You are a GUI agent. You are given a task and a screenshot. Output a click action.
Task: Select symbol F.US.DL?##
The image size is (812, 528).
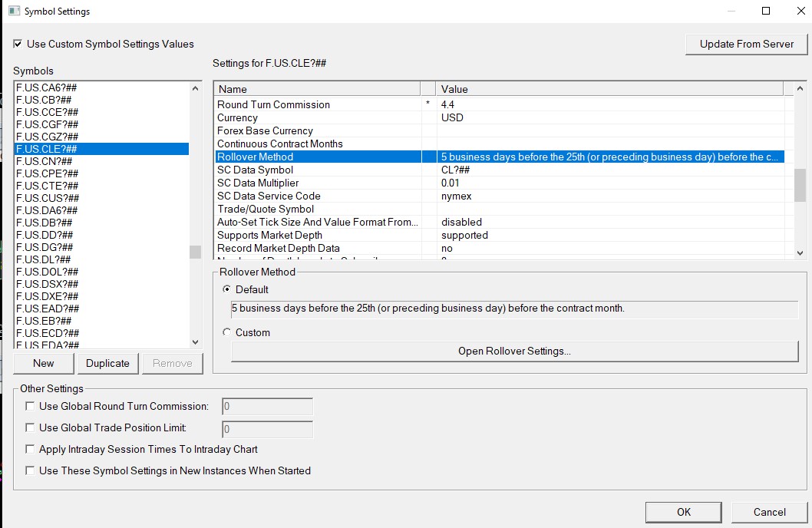point(101,260)
